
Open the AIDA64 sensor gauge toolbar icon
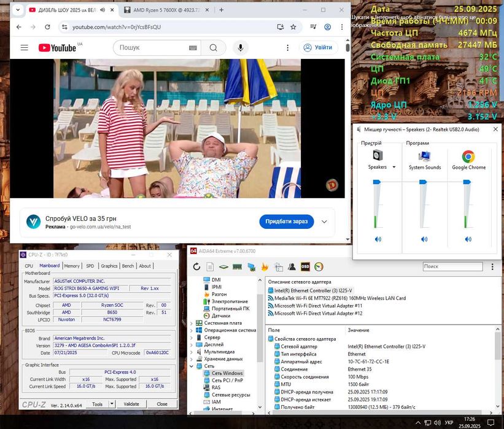point(319,266)
